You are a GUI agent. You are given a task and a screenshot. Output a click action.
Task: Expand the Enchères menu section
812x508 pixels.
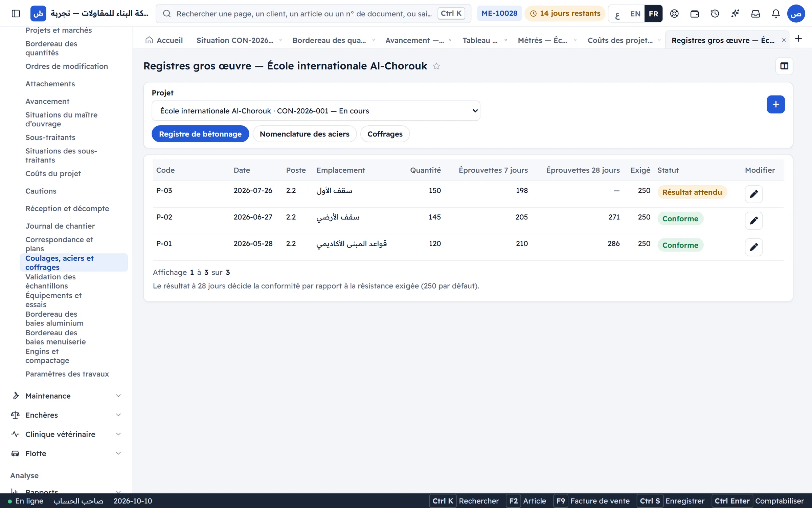(x=66, y=415)
